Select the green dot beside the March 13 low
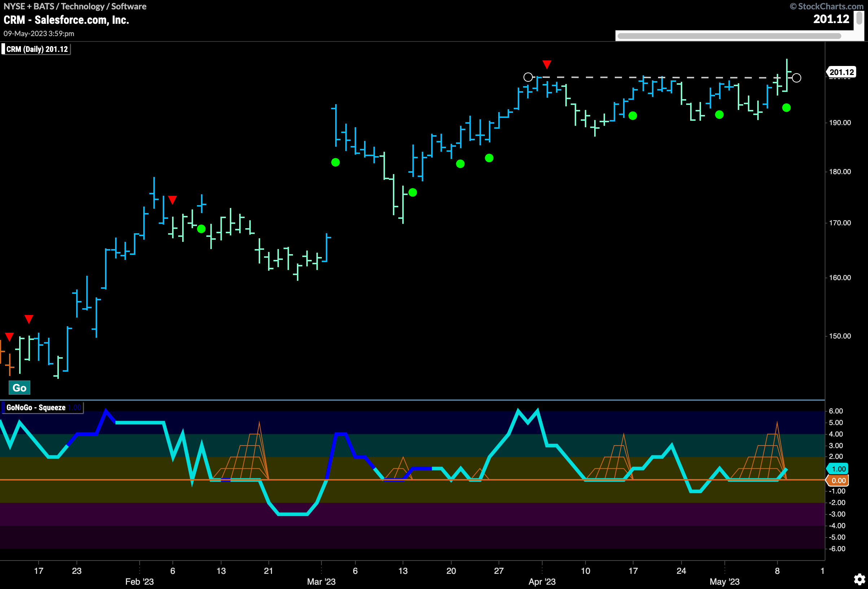868x589 pixels. (x=413, y=192)
